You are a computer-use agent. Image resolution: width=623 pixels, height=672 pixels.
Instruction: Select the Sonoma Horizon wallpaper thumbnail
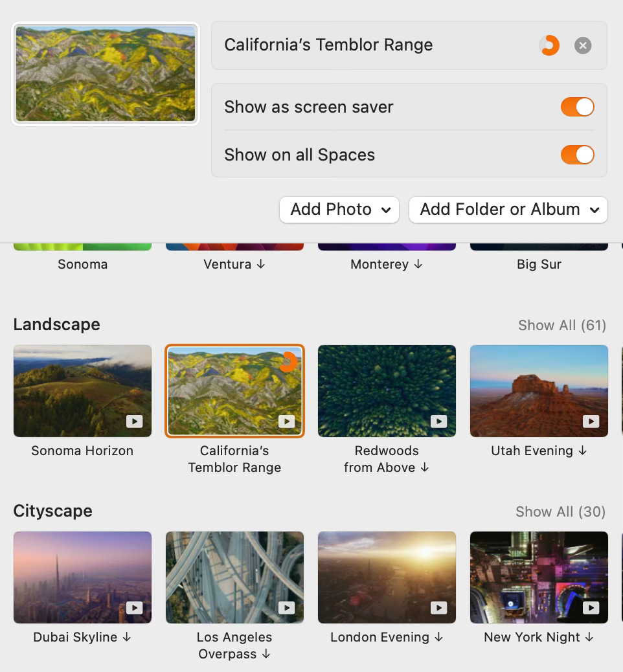click(x=82, y=391)
